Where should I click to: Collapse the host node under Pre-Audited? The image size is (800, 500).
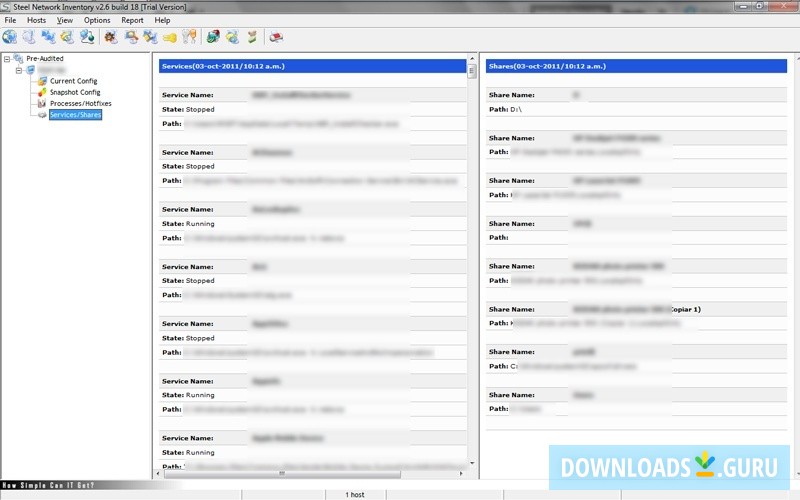click(18, 70)
